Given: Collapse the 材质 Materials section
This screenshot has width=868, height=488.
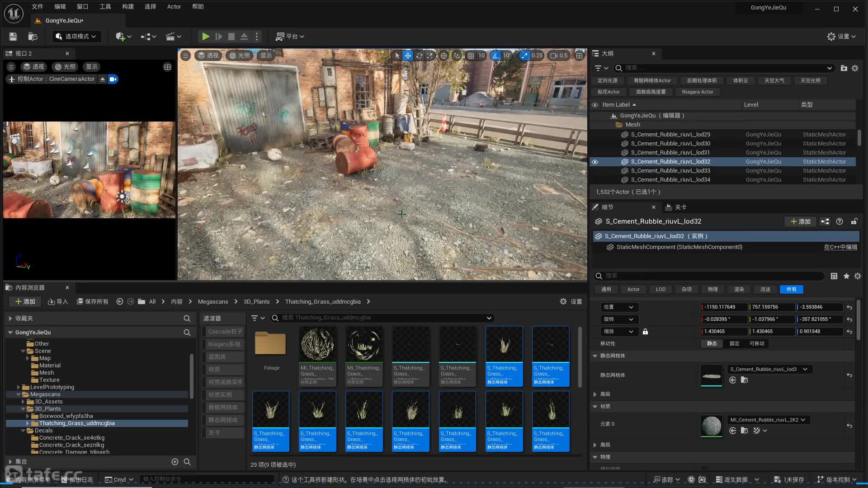Looking at the screenshot, I should (x=595, y=407).
